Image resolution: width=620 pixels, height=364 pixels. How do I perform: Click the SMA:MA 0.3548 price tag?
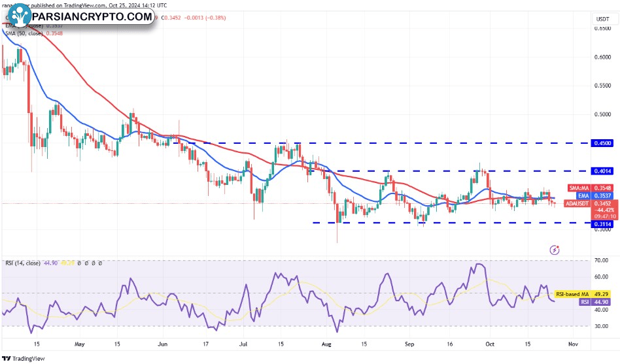[591, 188]
